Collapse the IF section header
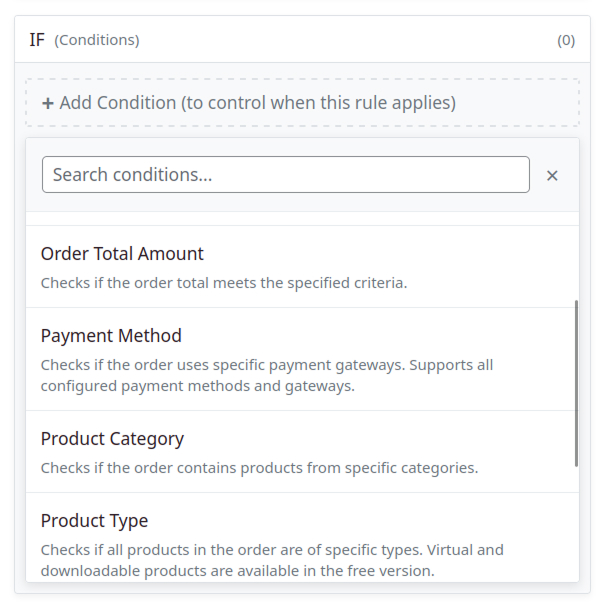This screenshot has width=604, height=608. [302, 40]
